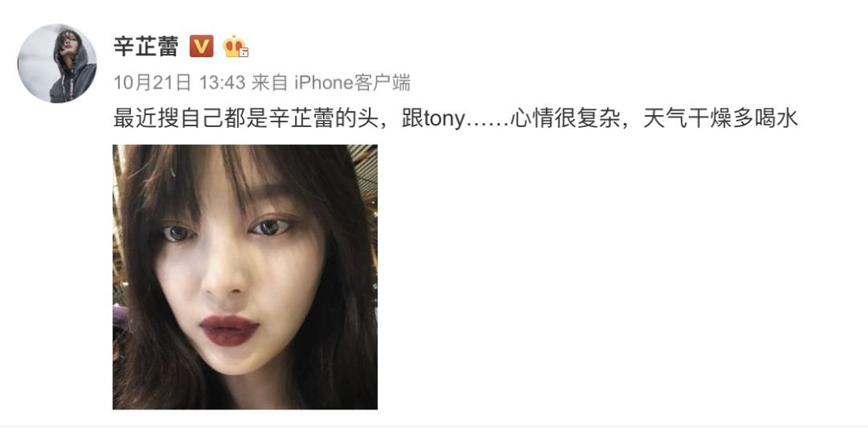Image resolution: width=868 pixels, height=432 pixels.
Task: Click the dark red lips in the photo
Action: pyautogui.click(x=229, y=330)
